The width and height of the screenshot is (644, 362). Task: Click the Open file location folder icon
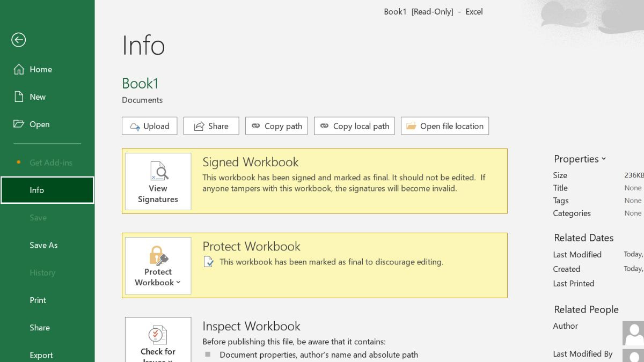click(411, 126)
